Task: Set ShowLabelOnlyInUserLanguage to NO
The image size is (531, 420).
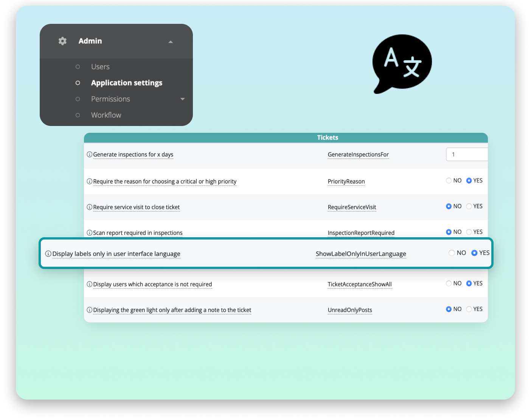Action: pos(452,253)
